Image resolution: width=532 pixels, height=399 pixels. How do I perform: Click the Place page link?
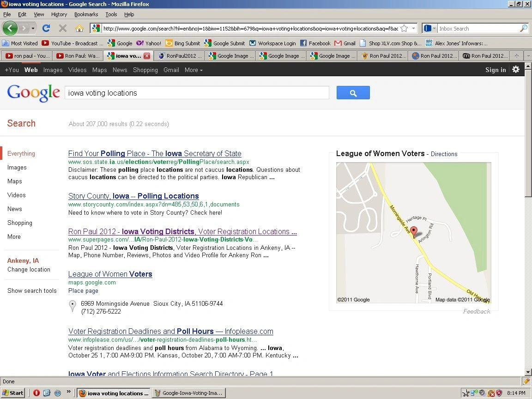[83, 291]
